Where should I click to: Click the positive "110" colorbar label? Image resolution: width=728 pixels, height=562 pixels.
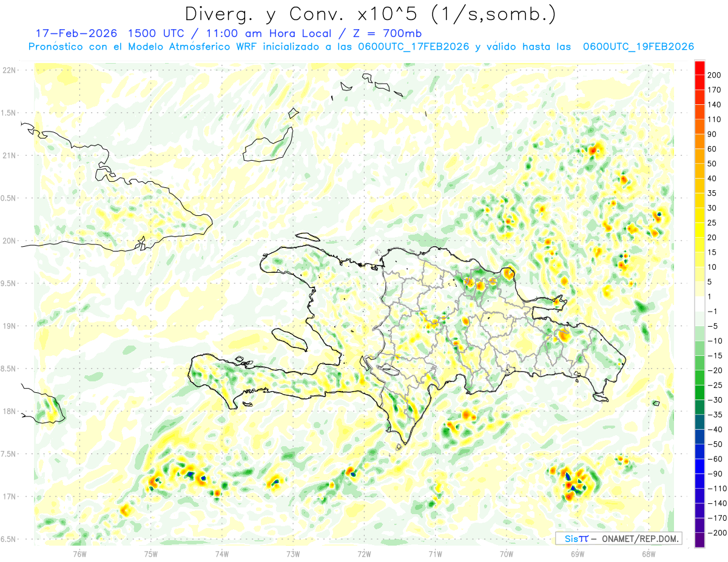click(x=714, y=119)
